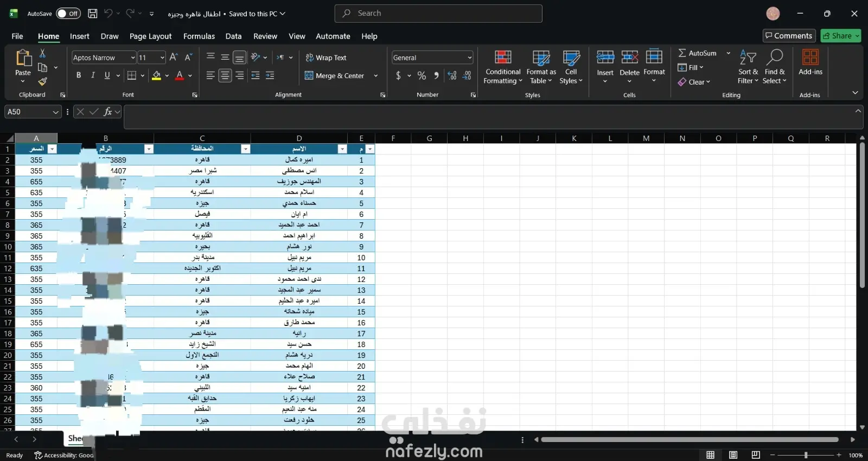Screen dimensions: 868x461
Task: Switch to the Data tab
Action: (233, 36)
